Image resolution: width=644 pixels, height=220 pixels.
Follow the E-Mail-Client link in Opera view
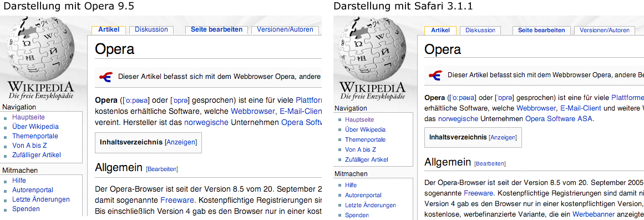(300, 111)
